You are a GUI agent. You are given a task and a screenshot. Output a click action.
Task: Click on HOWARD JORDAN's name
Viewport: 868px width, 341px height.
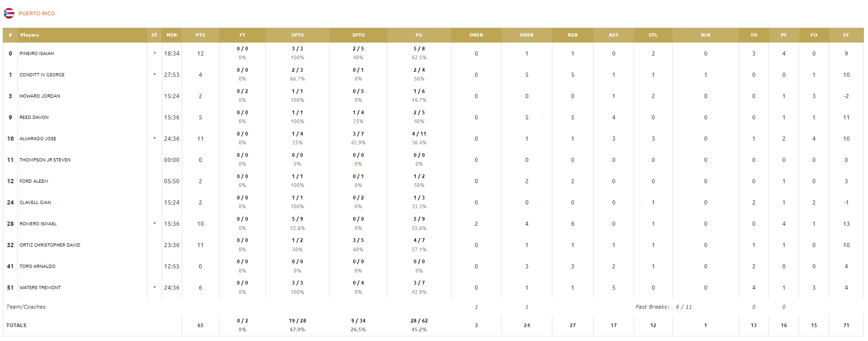coord(40,96)
